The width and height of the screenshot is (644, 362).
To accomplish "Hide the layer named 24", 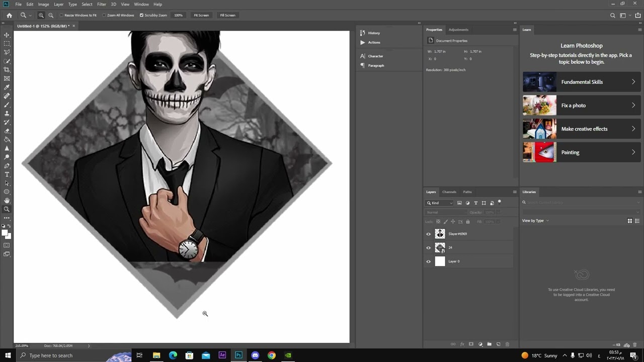I will click(429, 247).
